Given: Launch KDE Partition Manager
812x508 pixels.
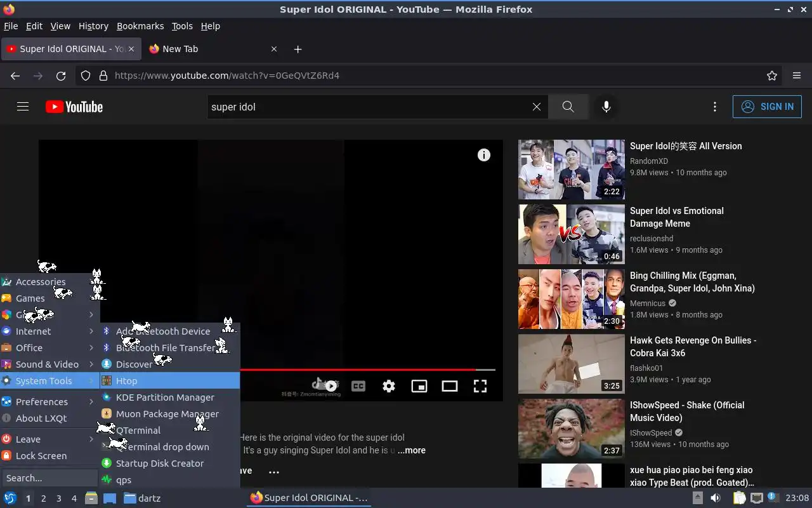Looking at the screenshot, I should pos(170,397).
